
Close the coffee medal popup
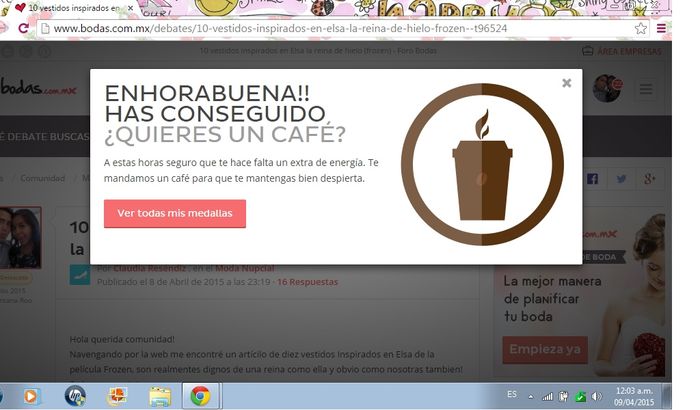coord(567,83)
